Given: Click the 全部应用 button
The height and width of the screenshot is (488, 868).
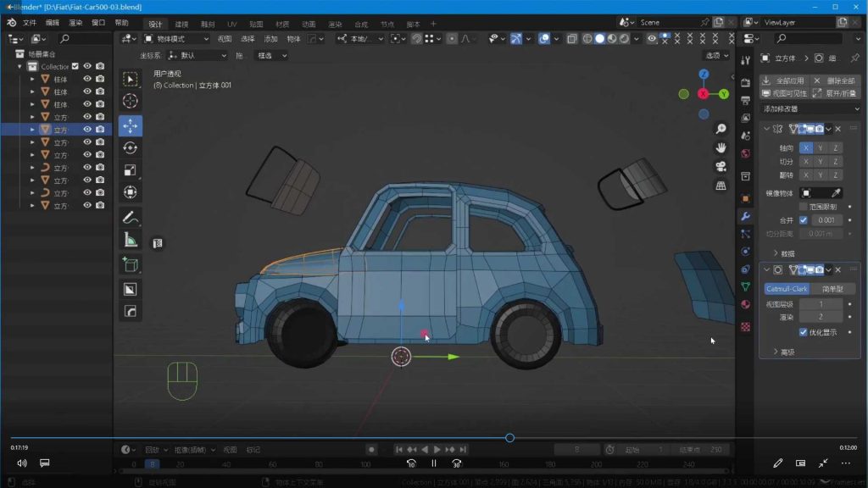Looking at the screenshot, I should 784,80.
